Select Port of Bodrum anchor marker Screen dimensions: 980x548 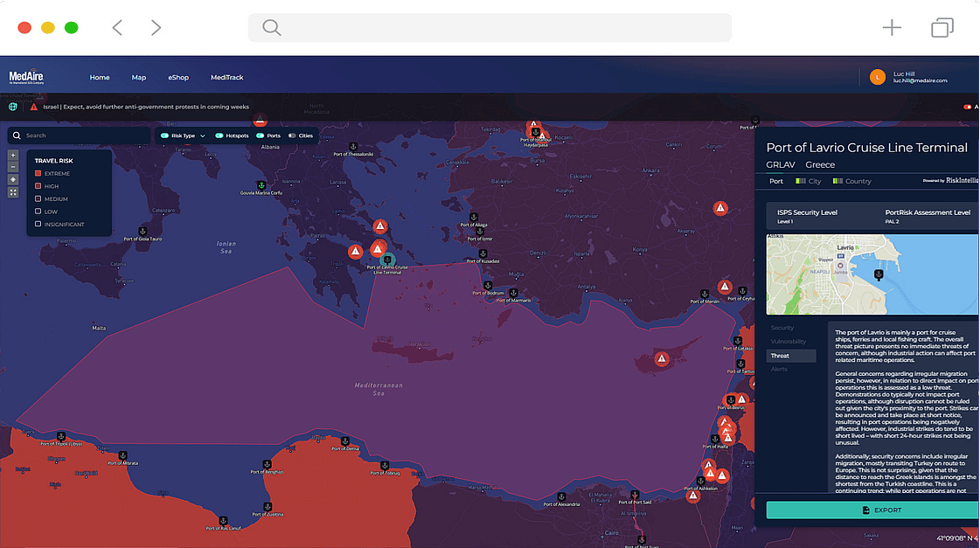click(488, 286)
